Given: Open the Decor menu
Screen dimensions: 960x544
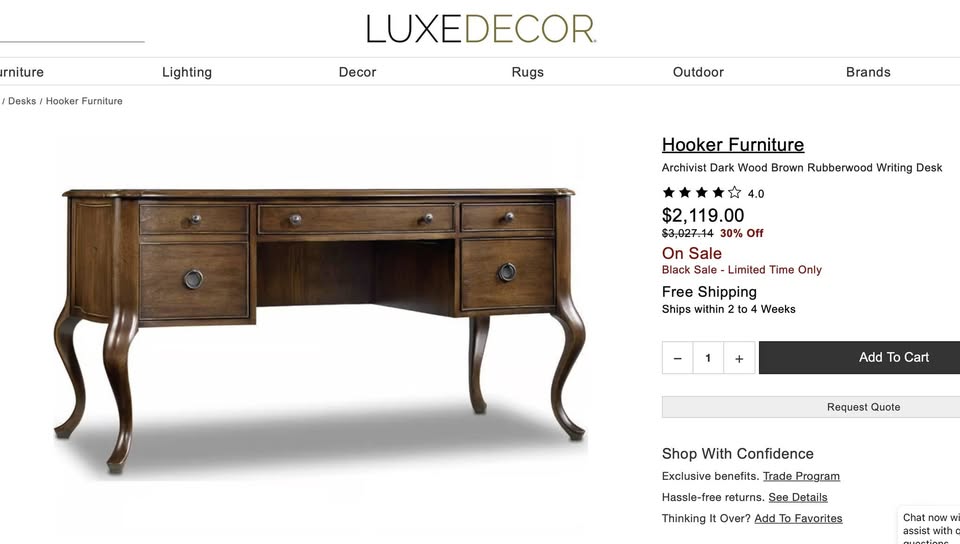Looking at the screenshot, I should pyautogui.click(x=358, y=72).
